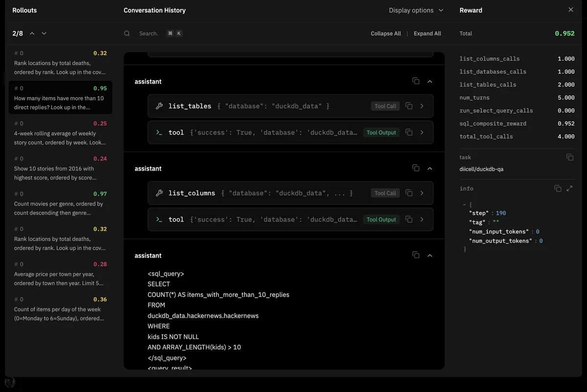This screenshot has height=392, width=587.
Task: Copy the task value diicell/duckdb-qa
Action: (x=569, y=157)
